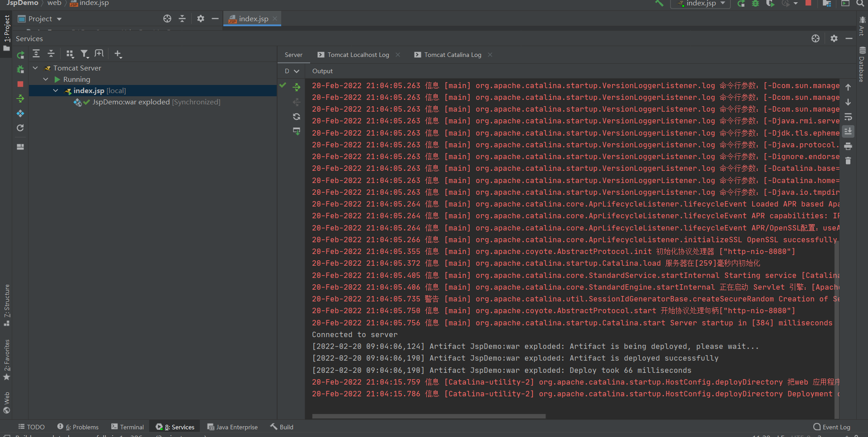Stop the running server with the top toolbar red square
The width and height of the screenshot is (868, 437).
[x=808, y=3]
